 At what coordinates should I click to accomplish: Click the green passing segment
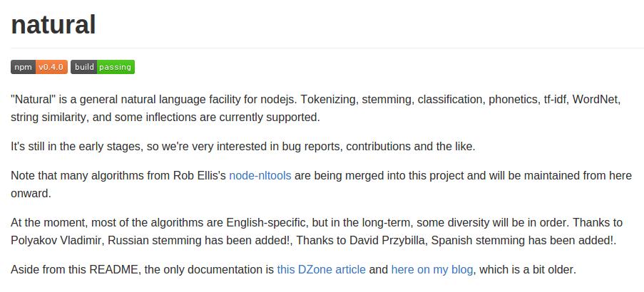coord(116,67)
